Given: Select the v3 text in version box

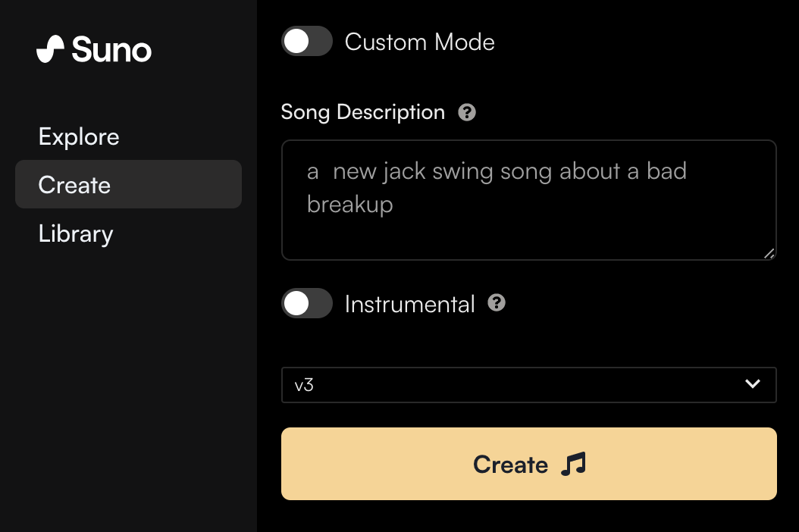Looking at the screenshot, I should [x=304, y=385].
